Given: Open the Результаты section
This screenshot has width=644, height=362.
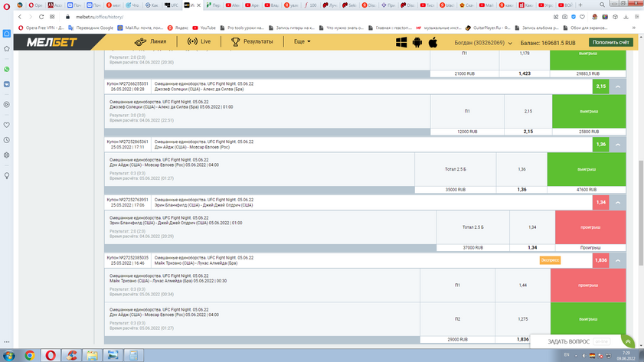Looking at the screenshot, I should (x=252, y=41).
